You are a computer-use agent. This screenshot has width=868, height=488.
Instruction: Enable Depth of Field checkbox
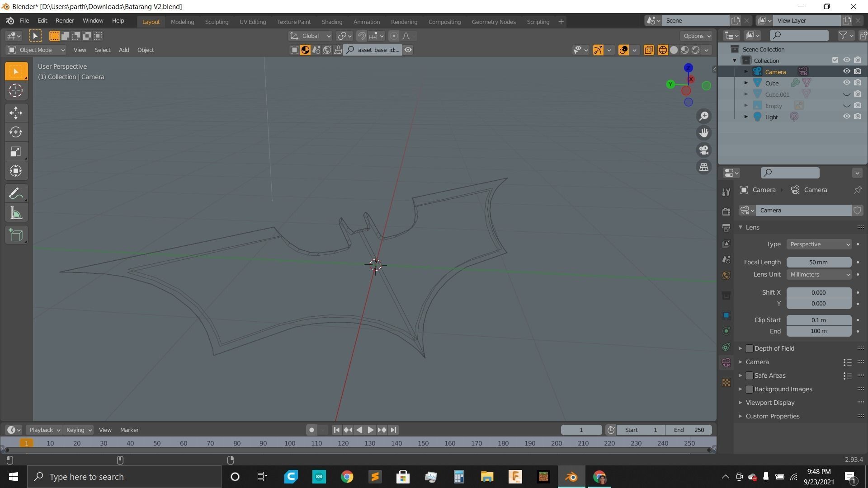point(749,348)
